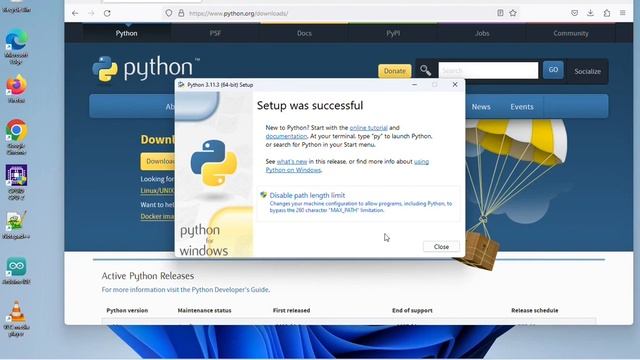
Task: Open the CPU-Z style chip desktop icon
Action: coord(16,182)
